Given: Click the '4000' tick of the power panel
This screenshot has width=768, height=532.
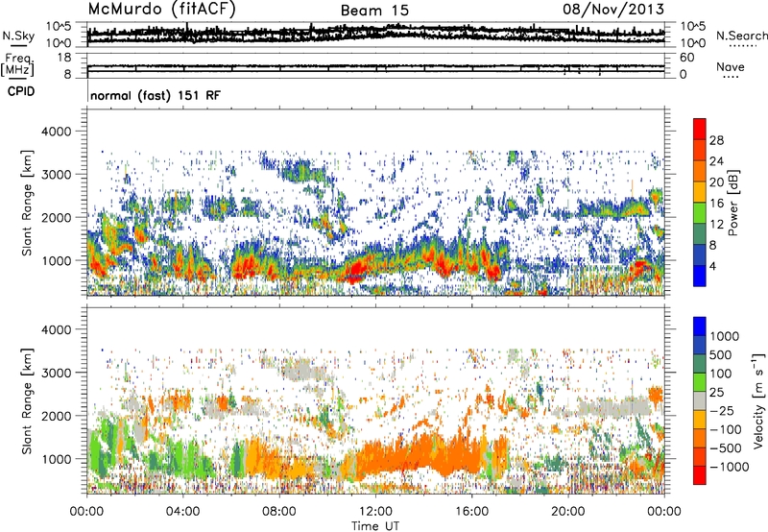Looking at the screenshot, I should point(56,132).
